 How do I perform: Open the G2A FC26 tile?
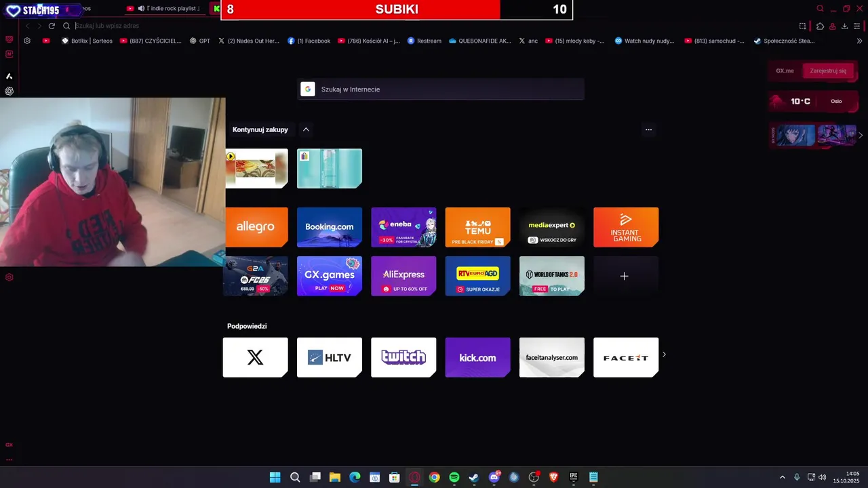257,276
